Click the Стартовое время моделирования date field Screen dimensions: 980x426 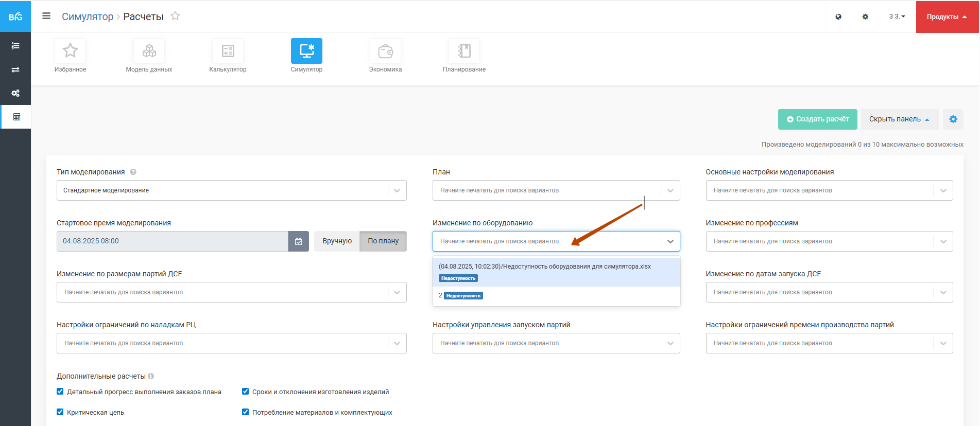pos(172,241)
